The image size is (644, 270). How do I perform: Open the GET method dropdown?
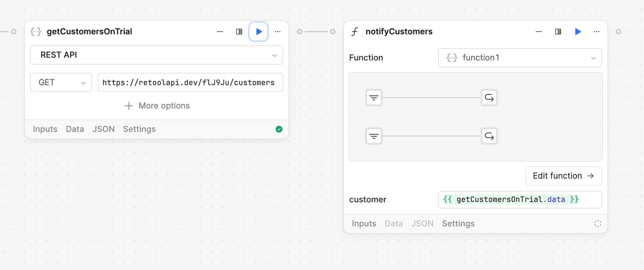point(61,83)
